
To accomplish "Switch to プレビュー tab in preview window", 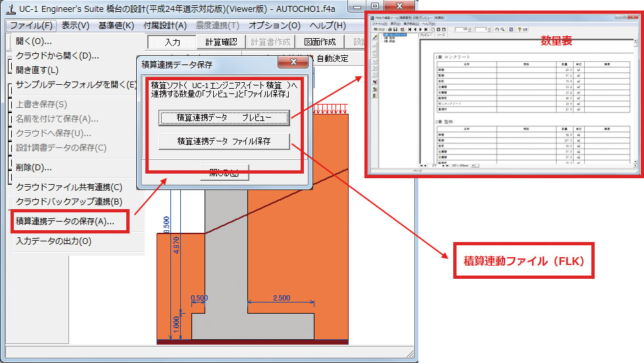I will click(427, 36).
